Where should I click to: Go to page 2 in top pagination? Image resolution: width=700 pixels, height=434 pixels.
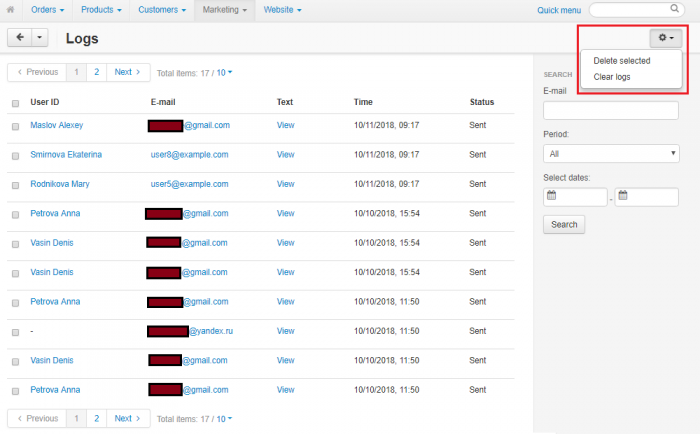point(96,72)
